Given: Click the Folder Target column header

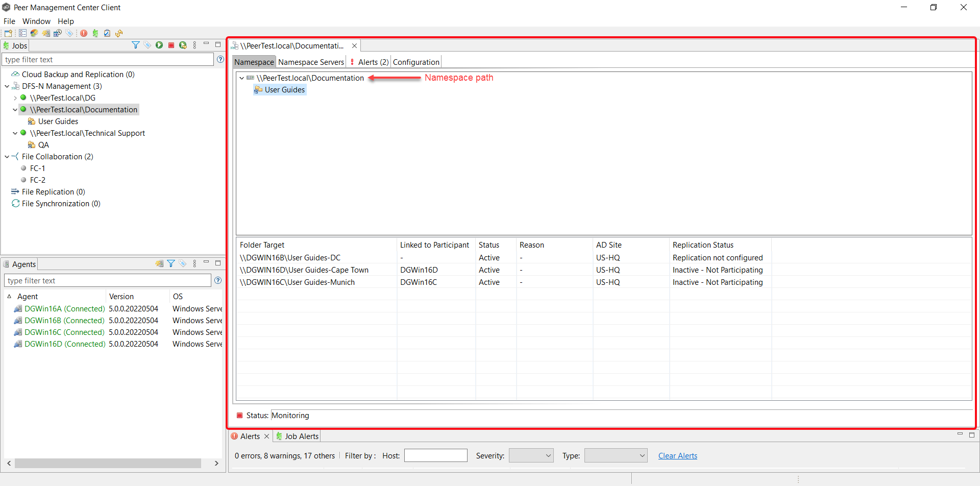Looking at the screenshot, I should [x=316, y=245].
